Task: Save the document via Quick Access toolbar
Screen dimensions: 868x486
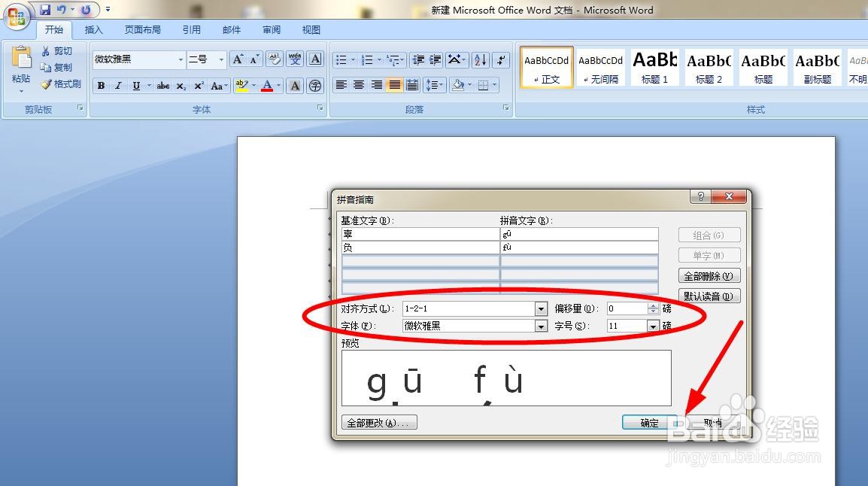Action: (x=45, y=7)
